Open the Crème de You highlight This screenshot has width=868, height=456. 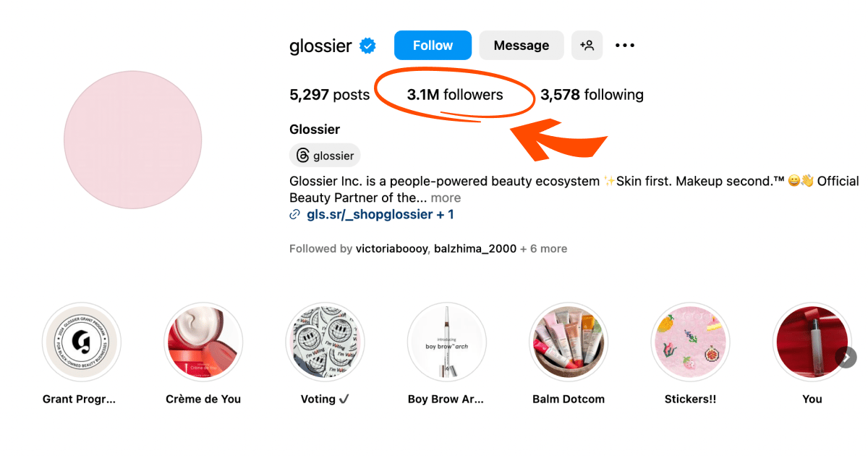click(203, 342)
